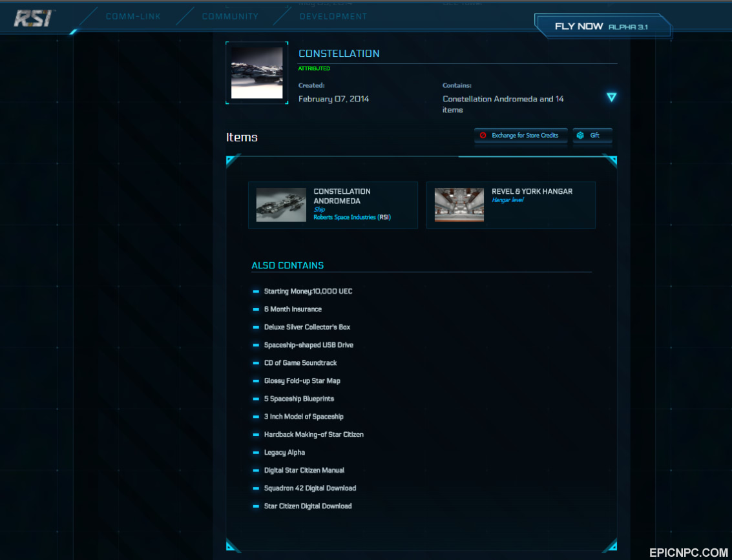Open the Roberts Space Industries manufacturer link
The width and height of the screenshot is (732, 560).
(x=352, y=217)
